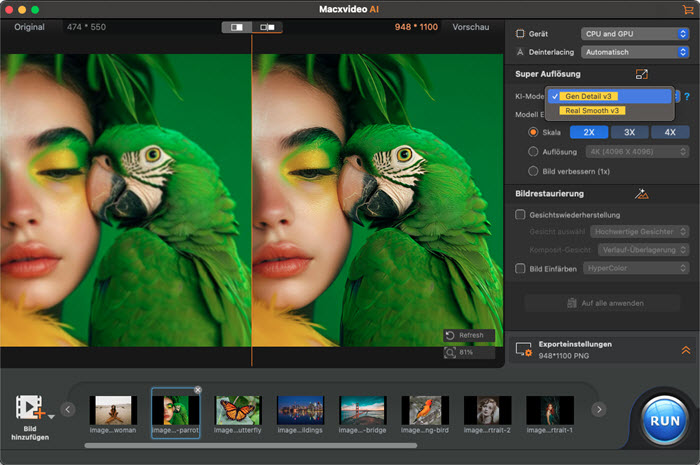Click the Gerät chip icon

click(520, 33)
